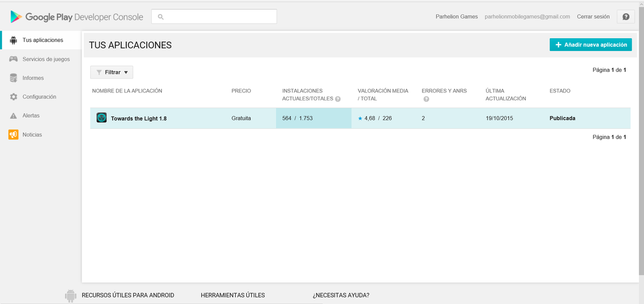Click the plus icon on Añadir nueva aplicación
The height and width of the screenshot is (304, 644).
pyautogui.click(x=558, y=45)
